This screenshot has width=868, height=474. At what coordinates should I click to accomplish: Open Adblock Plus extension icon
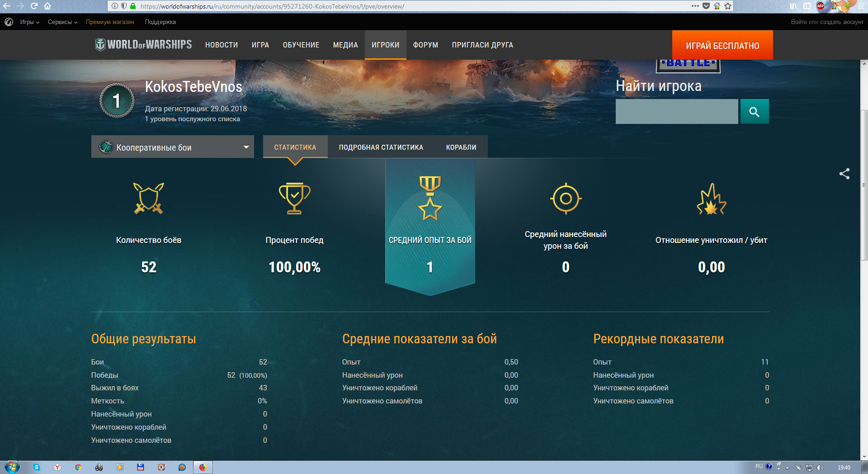click(x=821, y=6)
